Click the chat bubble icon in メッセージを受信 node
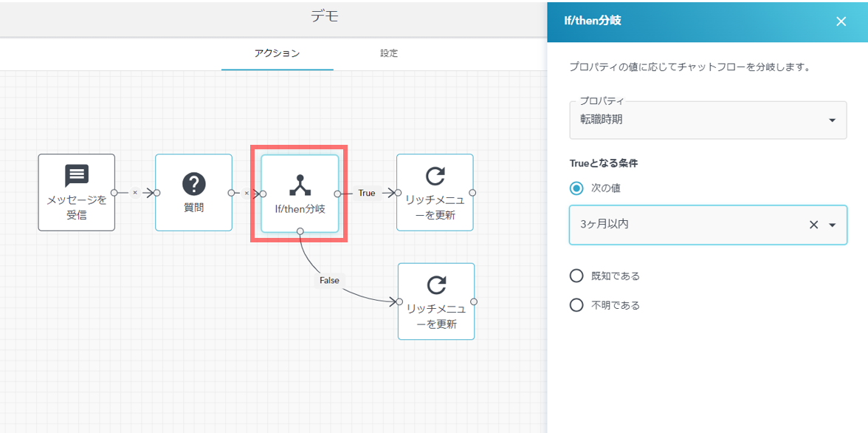Image resolution: width=868 pixels, height=433 pixels. [x=77, y=175]
